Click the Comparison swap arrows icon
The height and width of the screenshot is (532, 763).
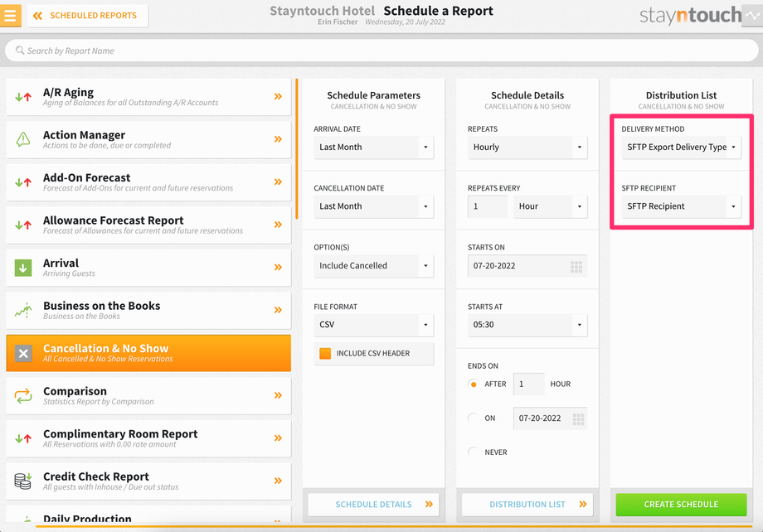(x=23, y=396)
